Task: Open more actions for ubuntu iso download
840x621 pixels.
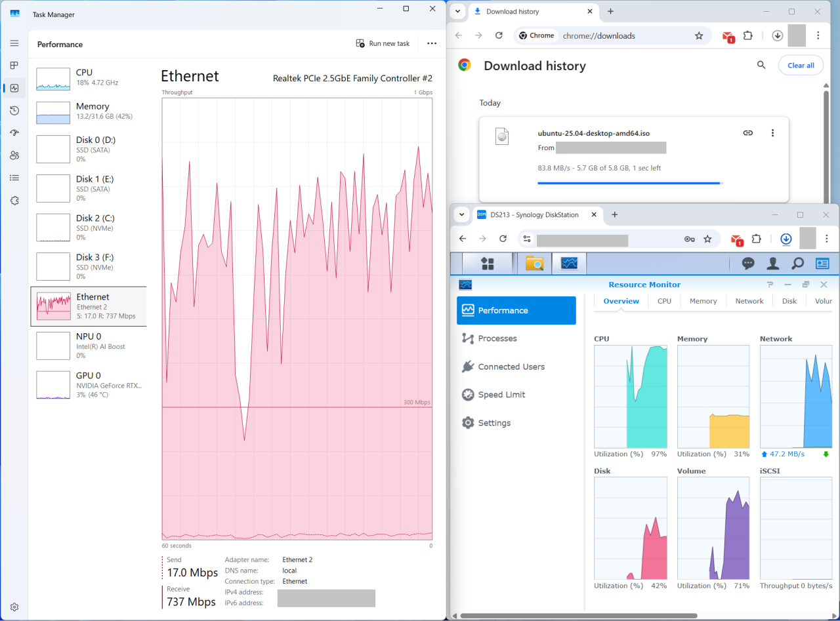Action: click(x=772, y=132)
